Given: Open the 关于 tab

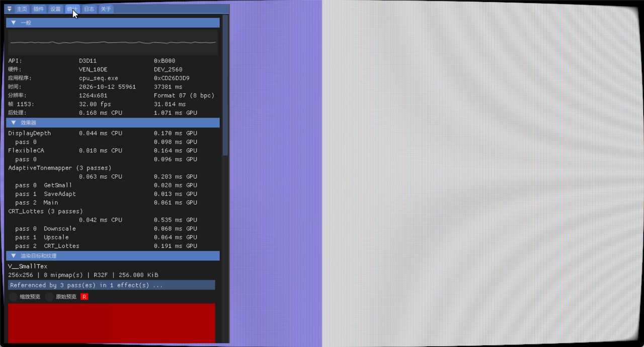Looking at the screenshot, I should point(106,9).
